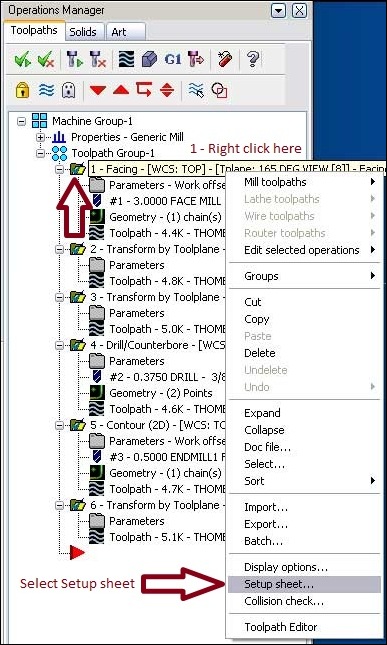
Task: Collapse operation 6 - Transform by Toolplane
Action: pyautogui.click(x=60, y=505)
